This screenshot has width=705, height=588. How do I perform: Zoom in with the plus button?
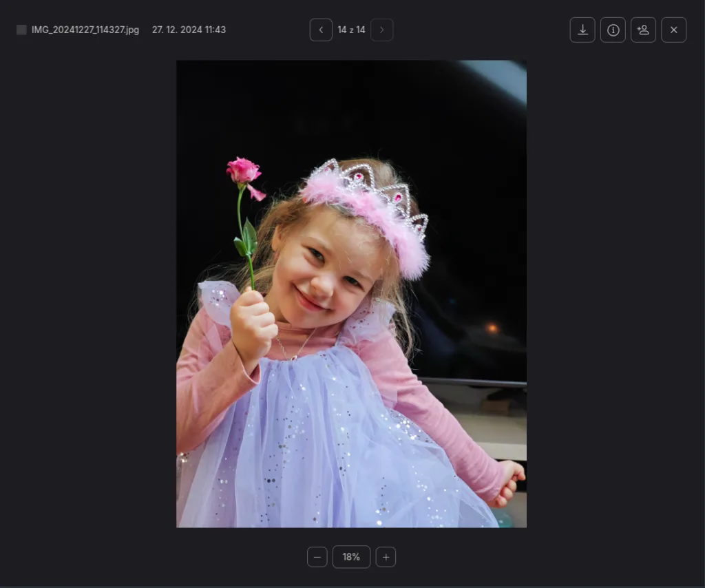(x=386, y=556)
